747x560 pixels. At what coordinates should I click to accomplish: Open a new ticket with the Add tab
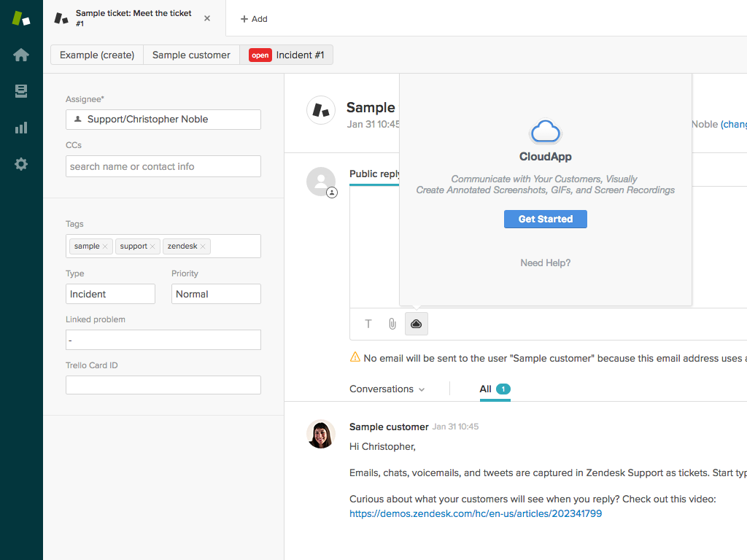[254, 18]
